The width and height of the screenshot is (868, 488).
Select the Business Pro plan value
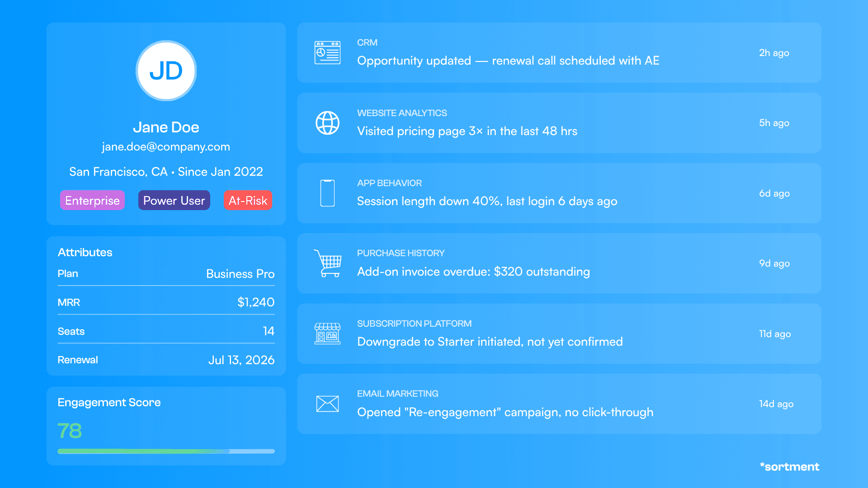[240, 274]
